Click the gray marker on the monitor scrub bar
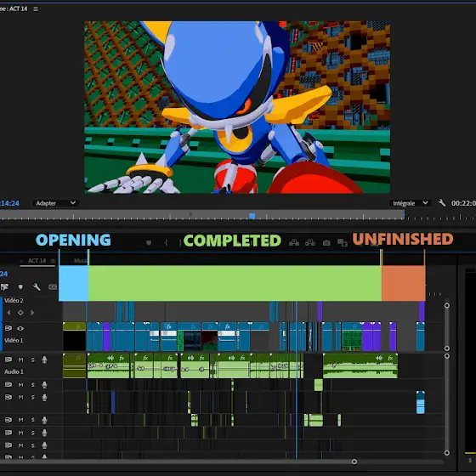476x476 pixels. (x=190, y=214)
